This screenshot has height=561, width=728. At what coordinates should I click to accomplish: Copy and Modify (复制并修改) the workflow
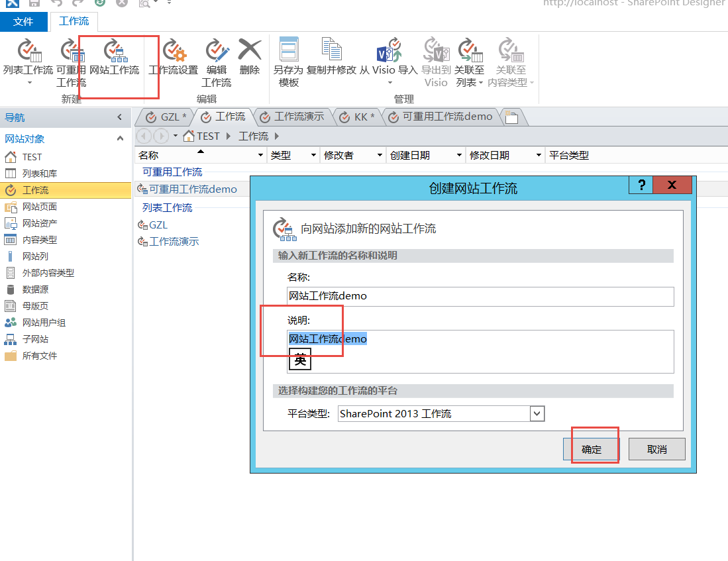point(331,57)
